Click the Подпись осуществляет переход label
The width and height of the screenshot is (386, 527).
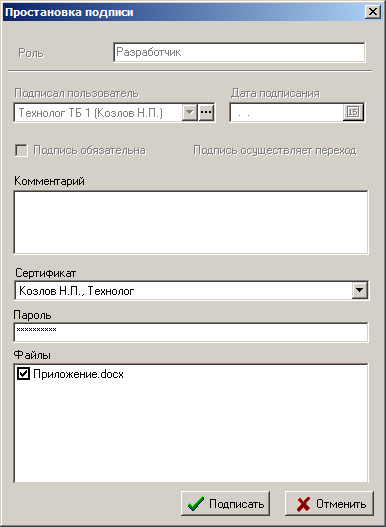click(275, 151)
